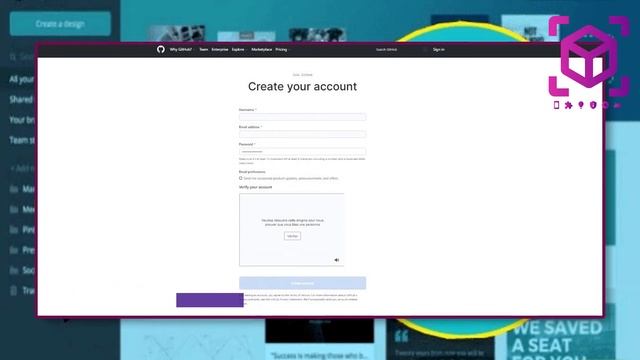
Task: Focus the Email address input field
Action: click(302, 134)
